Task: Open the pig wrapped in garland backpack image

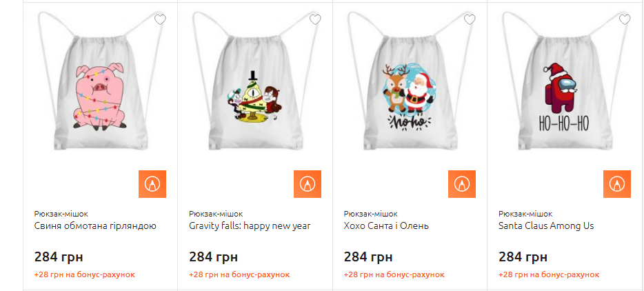Action: click(101, 81)
